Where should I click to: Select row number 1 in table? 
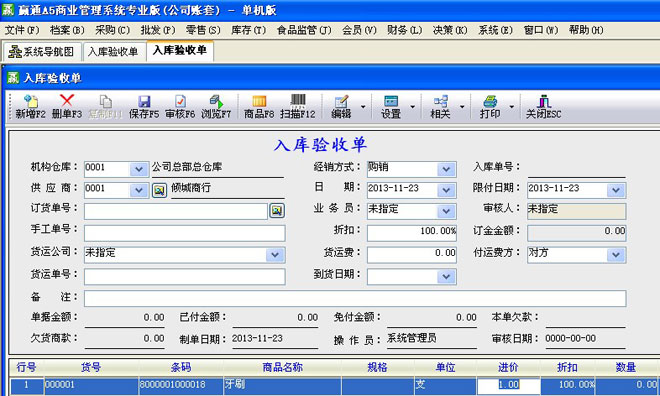(x=27, y=385)
